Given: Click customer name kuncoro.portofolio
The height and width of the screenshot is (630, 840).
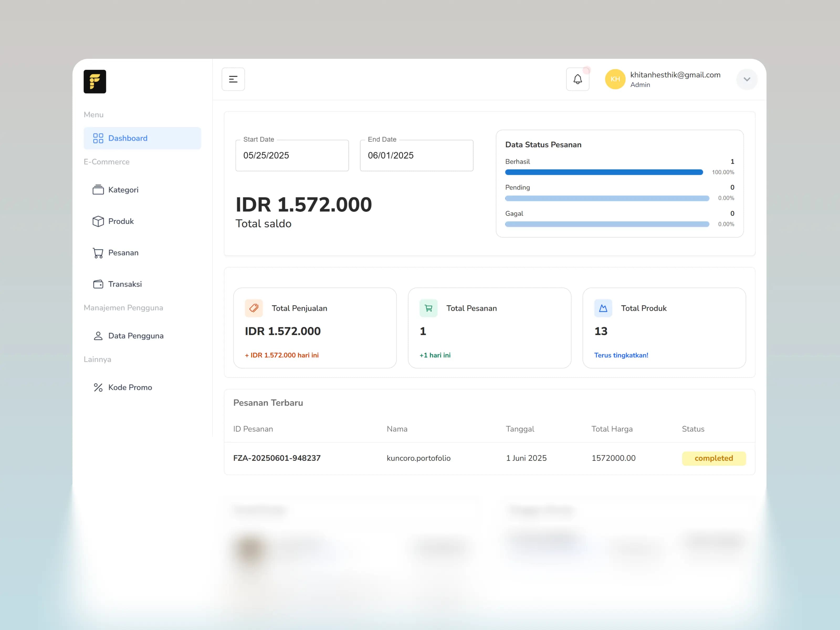Looking at the screenshot, I should pos(418,458).
